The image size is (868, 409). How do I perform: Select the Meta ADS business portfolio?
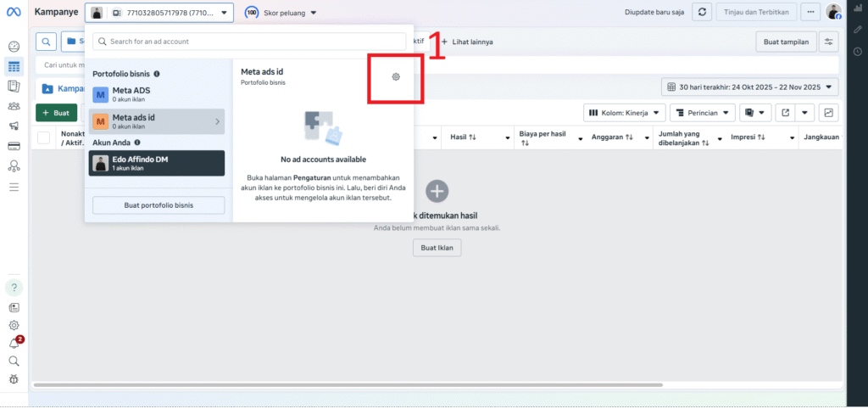point(157,93)
